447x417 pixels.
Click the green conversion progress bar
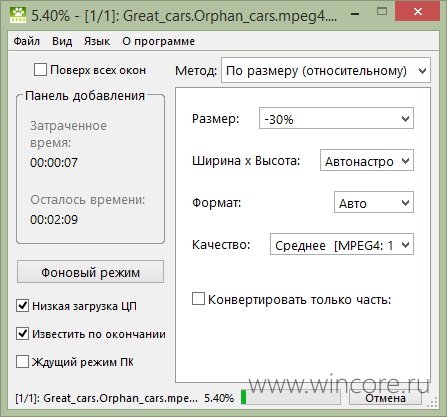(290, 398)
